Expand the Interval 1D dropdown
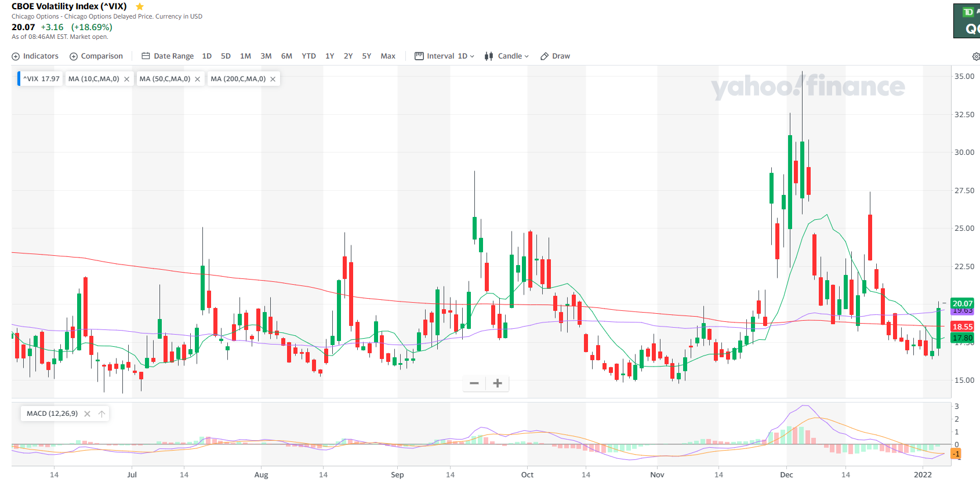The image size is (980, 493). pos(445,56)
